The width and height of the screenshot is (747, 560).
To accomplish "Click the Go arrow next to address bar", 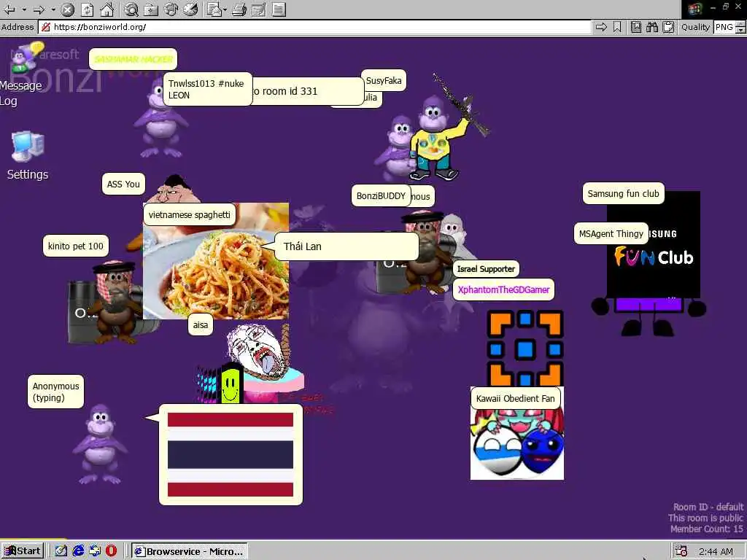I will point(601,27).
